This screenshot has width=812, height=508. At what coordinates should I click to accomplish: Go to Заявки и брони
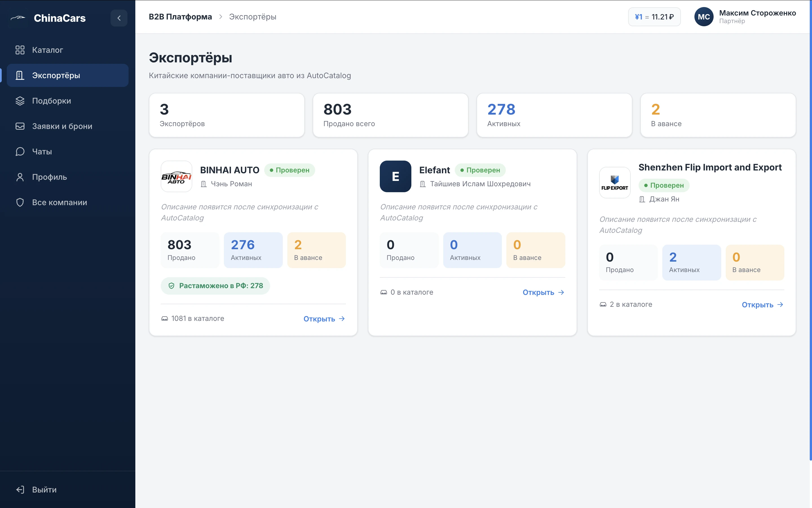click(67, 126)
